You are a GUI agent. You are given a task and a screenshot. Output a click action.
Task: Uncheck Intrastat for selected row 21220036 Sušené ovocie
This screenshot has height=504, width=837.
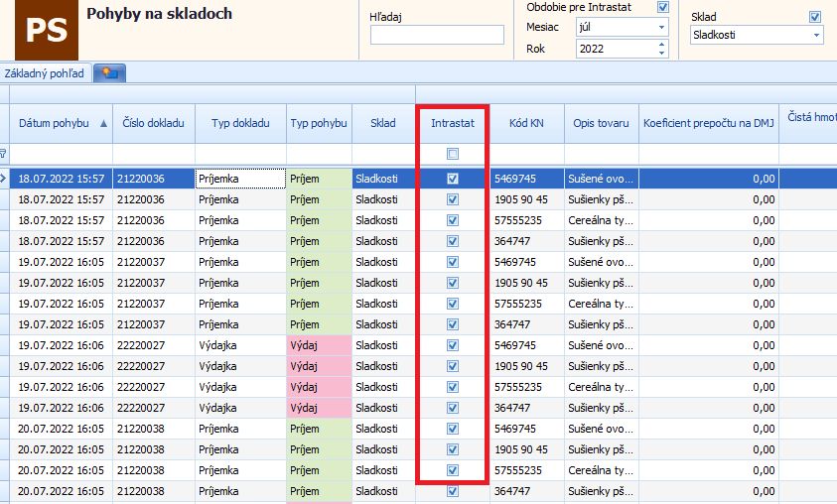click(453, 179)
